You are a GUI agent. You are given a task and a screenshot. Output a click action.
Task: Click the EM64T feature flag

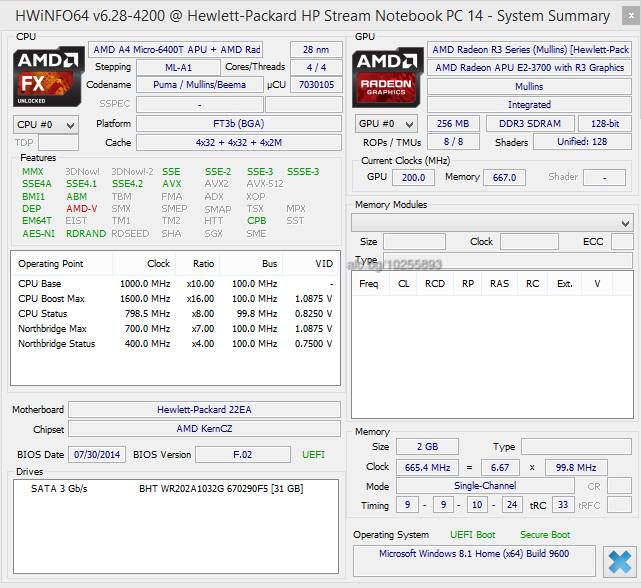coord(37,221)
